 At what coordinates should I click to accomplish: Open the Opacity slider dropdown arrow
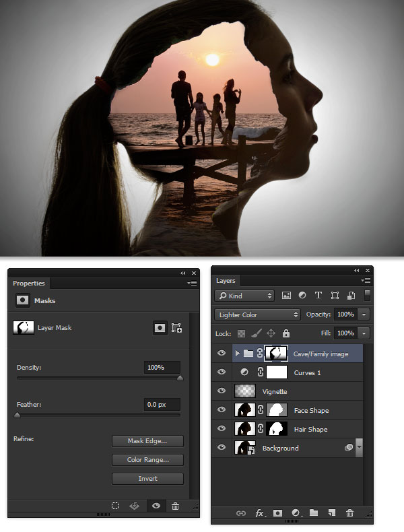364,314
